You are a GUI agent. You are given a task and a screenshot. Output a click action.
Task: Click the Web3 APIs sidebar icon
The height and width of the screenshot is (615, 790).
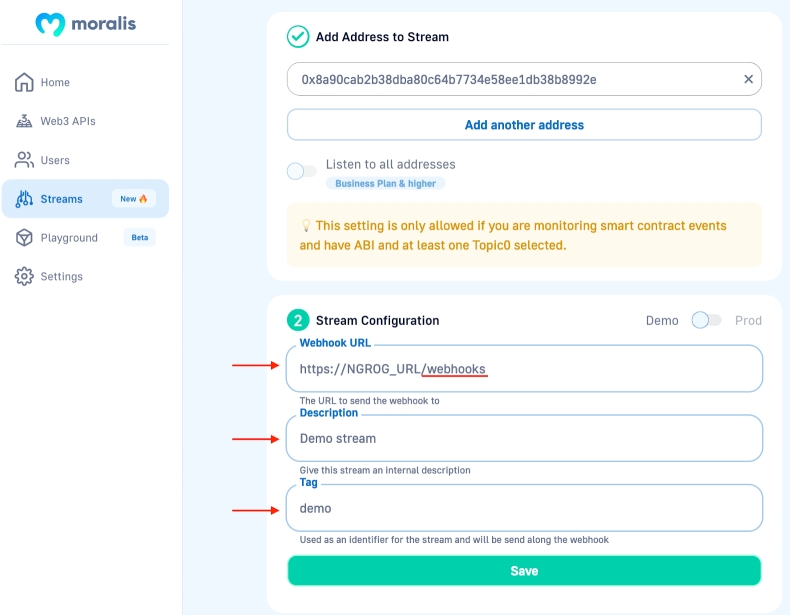pos(24,121)
